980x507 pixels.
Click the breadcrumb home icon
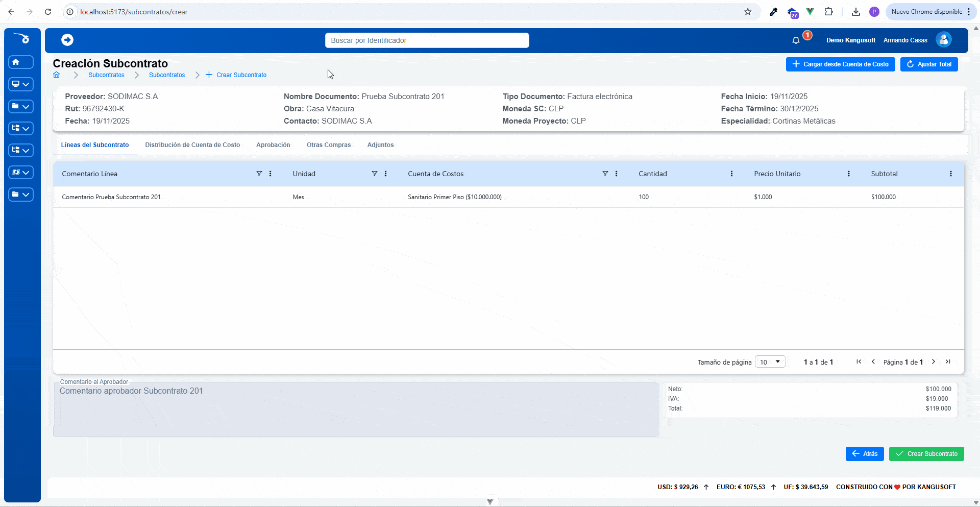[57, 75]
